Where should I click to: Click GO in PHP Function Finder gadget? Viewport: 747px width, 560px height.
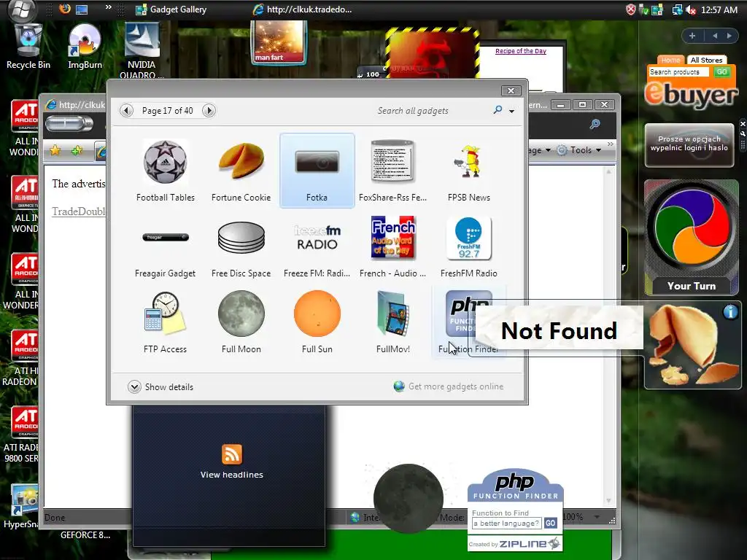(550, 524)
